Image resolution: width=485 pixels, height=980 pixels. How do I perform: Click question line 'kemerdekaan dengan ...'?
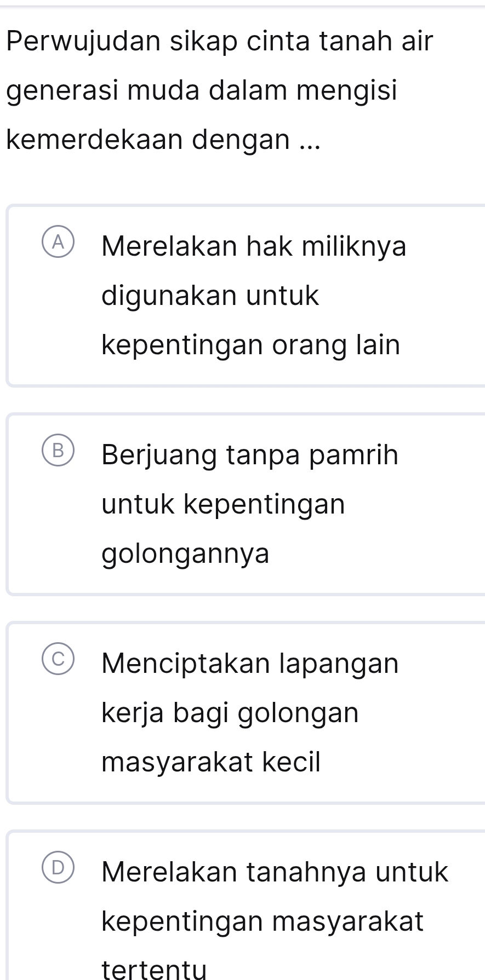[162, 140]
